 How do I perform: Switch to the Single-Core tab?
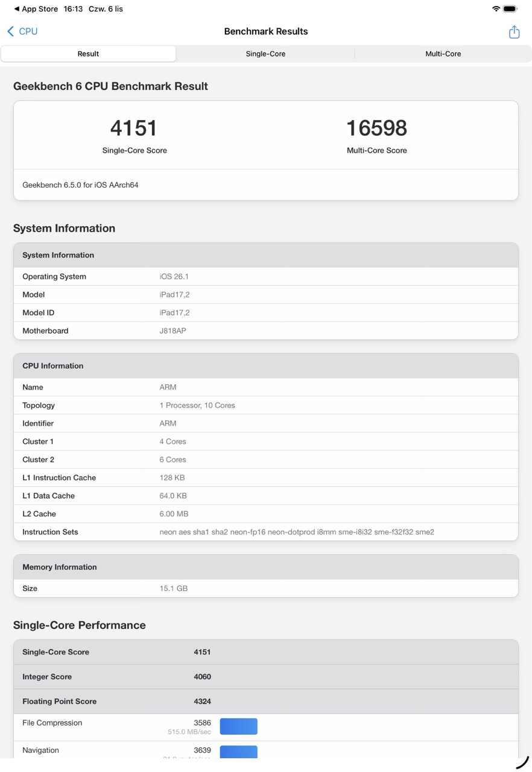point(265,54)
